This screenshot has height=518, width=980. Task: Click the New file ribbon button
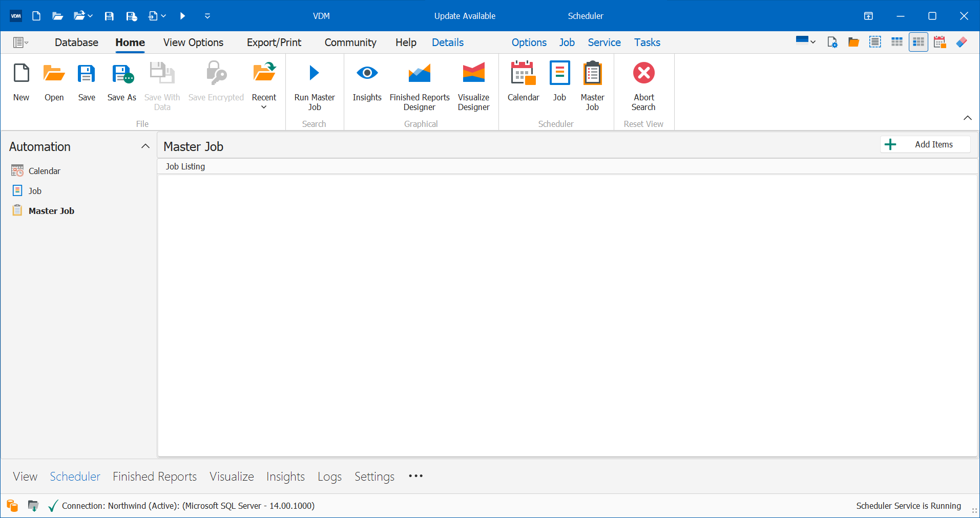(21, 82)
